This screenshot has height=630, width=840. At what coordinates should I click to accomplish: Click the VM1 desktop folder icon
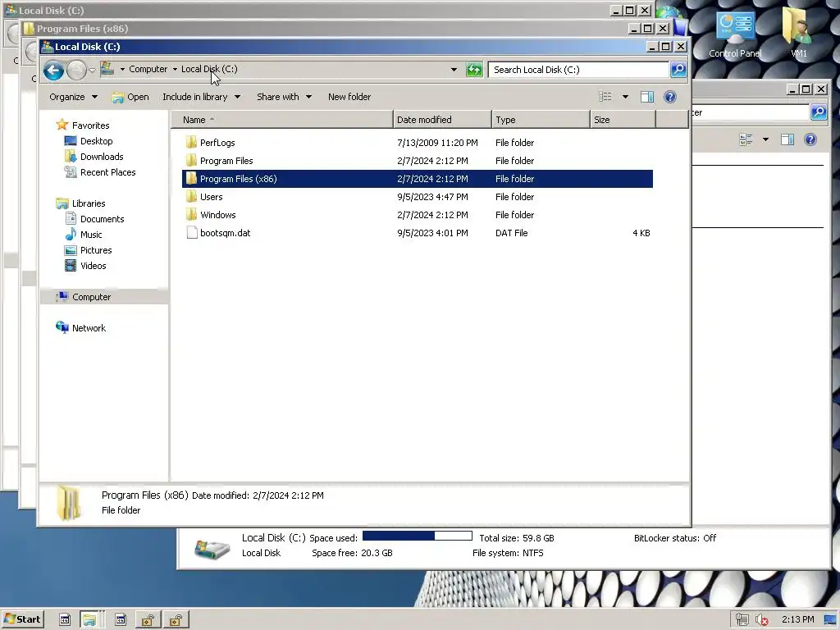798,33
